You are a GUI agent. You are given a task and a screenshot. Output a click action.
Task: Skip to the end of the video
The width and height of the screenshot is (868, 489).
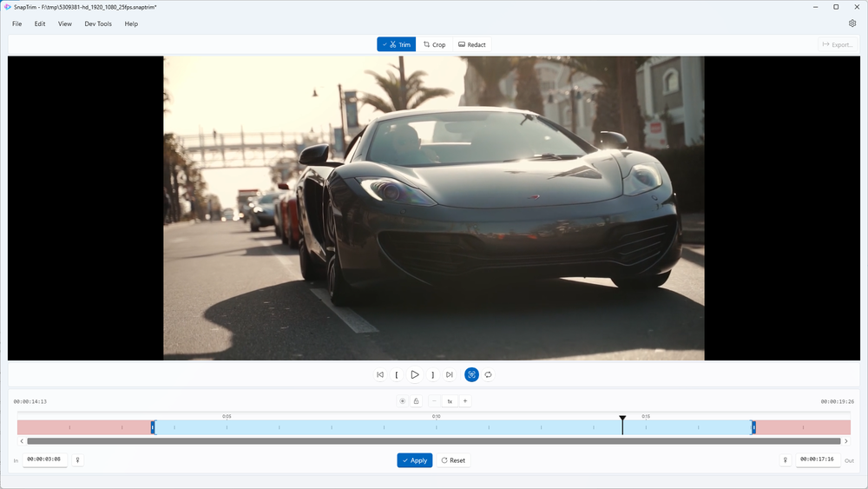(x=449, y=374)
